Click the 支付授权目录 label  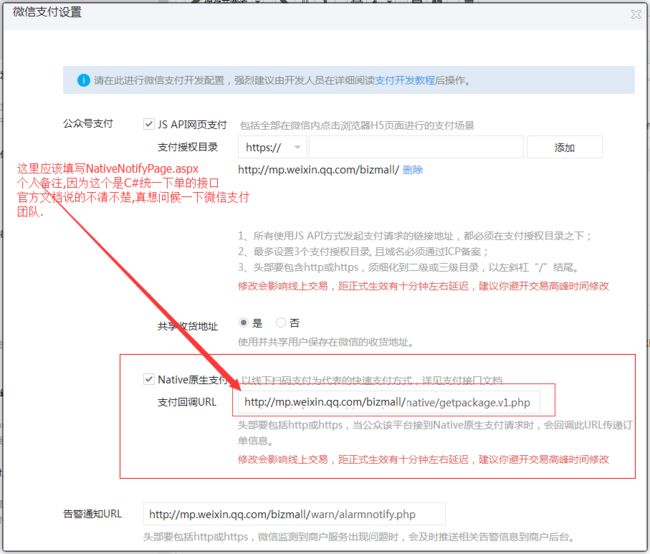(x=188, y=147)
